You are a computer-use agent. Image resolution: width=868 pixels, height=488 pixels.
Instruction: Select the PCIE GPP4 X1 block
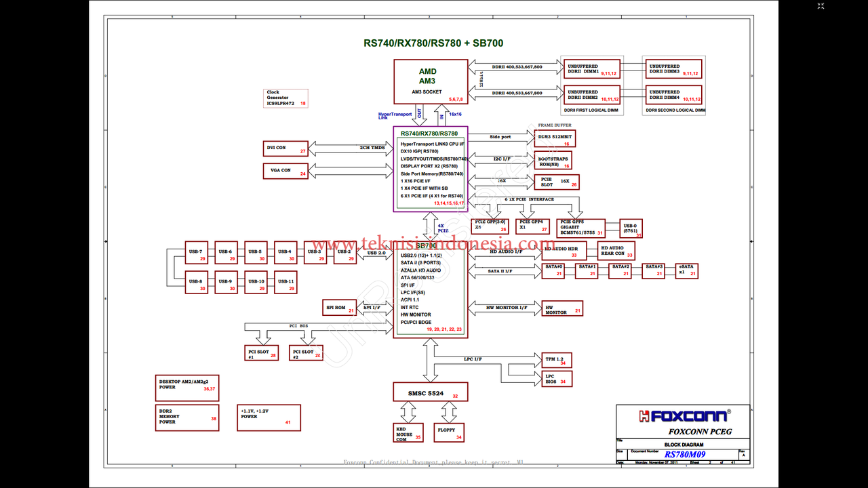click(533, 226)
